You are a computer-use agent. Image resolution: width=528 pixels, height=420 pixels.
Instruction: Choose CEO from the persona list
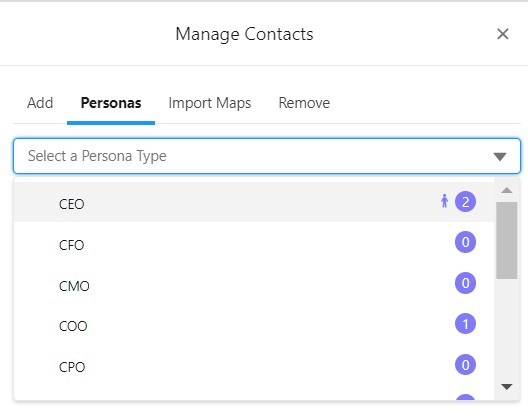point(254,202)
